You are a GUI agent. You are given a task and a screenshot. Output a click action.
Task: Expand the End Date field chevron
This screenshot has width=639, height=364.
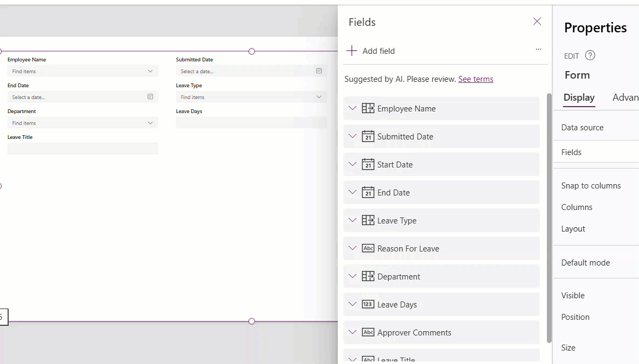pos(352,192)
